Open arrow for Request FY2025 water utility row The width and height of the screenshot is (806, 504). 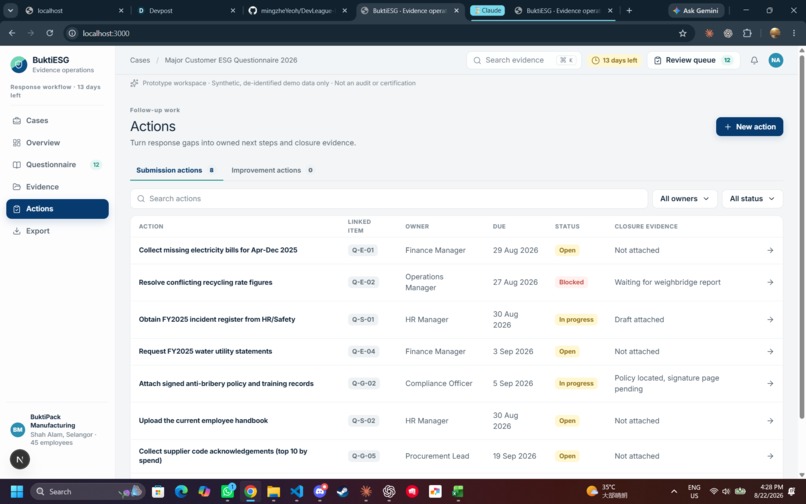pyautogui.click(x=770, y=352)
